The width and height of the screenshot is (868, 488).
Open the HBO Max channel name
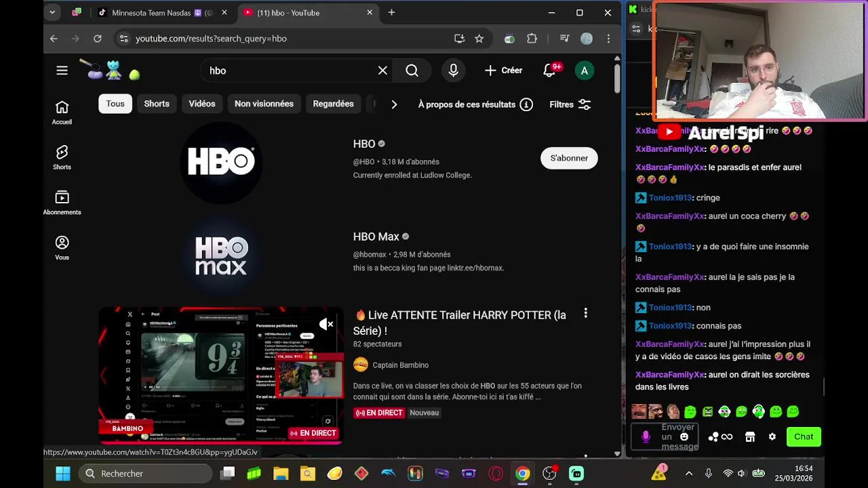[x=376, y=237]
